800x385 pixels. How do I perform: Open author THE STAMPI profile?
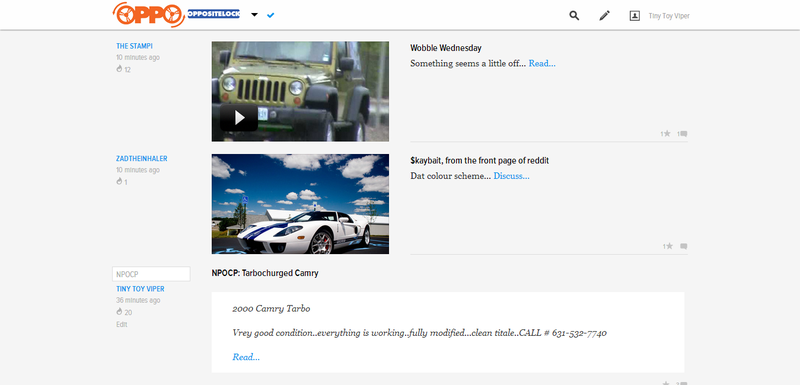tap(134, 46)
